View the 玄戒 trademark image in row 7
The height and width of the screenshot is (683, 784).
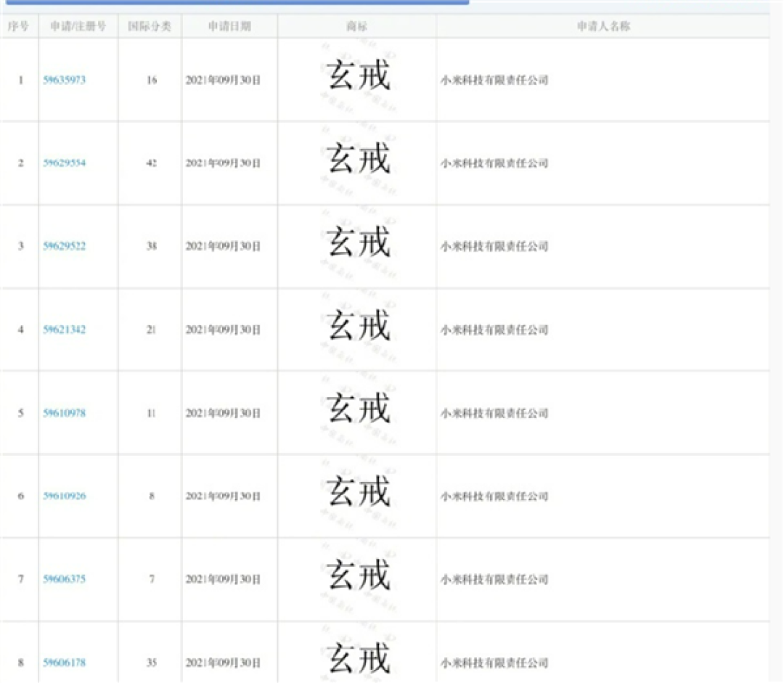coord(358,575)
